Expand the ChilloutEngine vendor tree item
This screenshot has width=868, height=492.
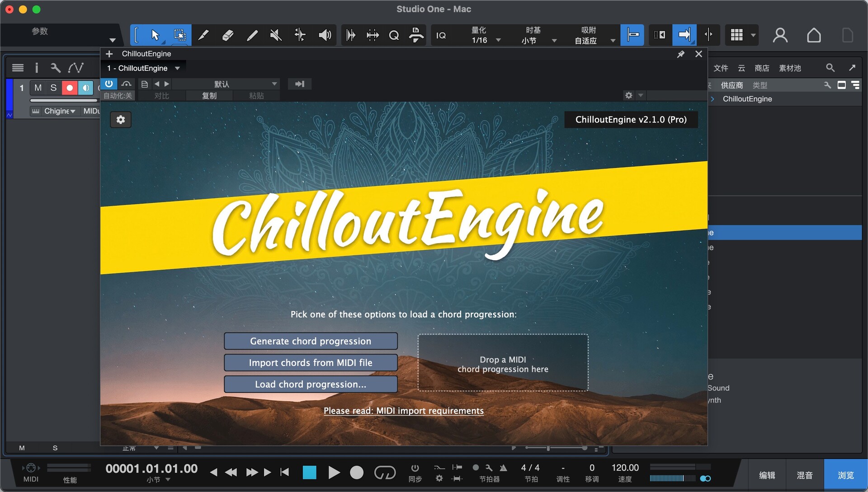coord(712,99)
